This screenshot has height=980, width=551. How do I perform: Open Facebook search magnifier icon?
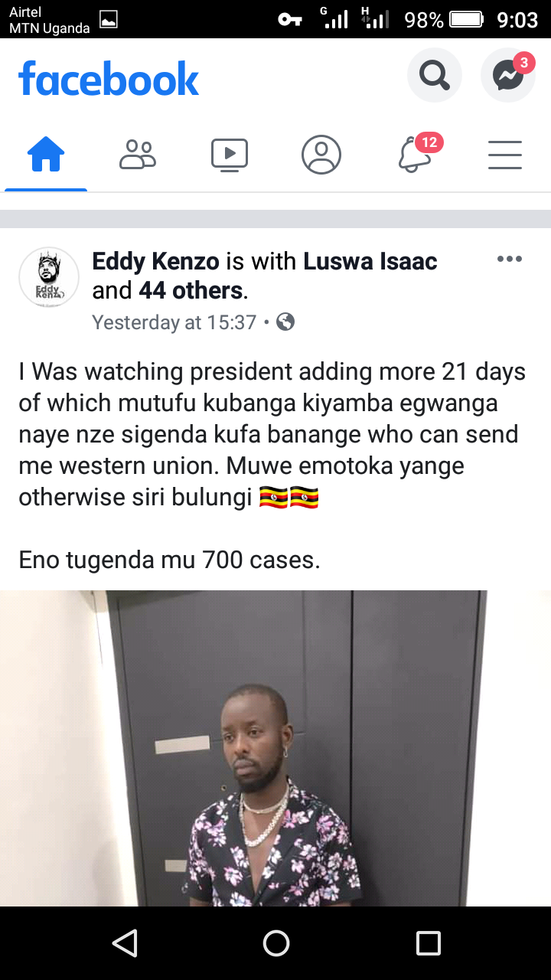point(435,75)
